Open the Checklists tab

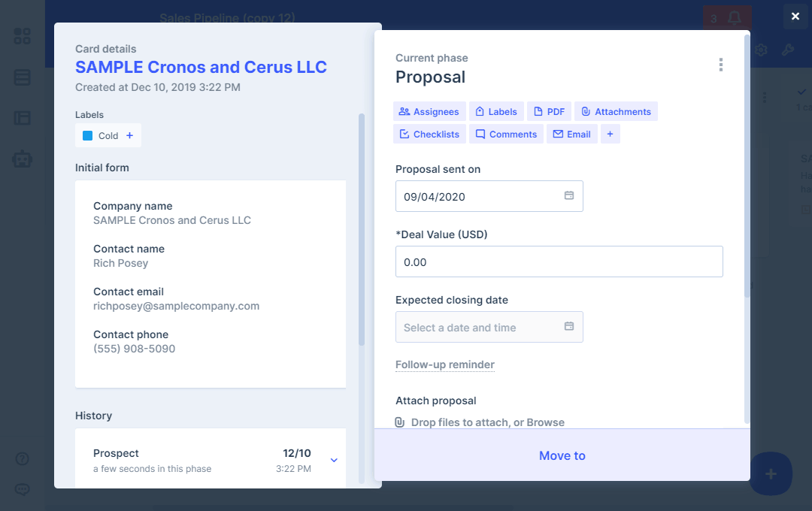pos(429,134)
